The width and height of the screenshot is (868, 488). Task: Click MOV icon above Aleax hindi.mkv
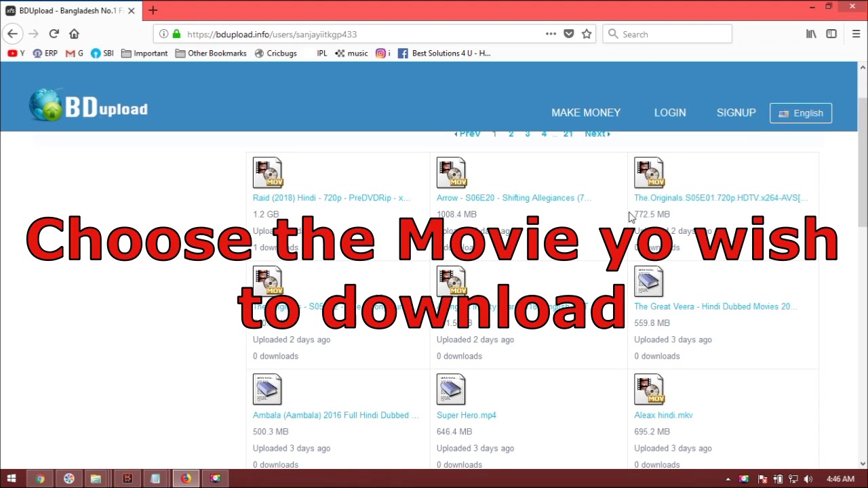pyautogui.click(x=649, y=390)
